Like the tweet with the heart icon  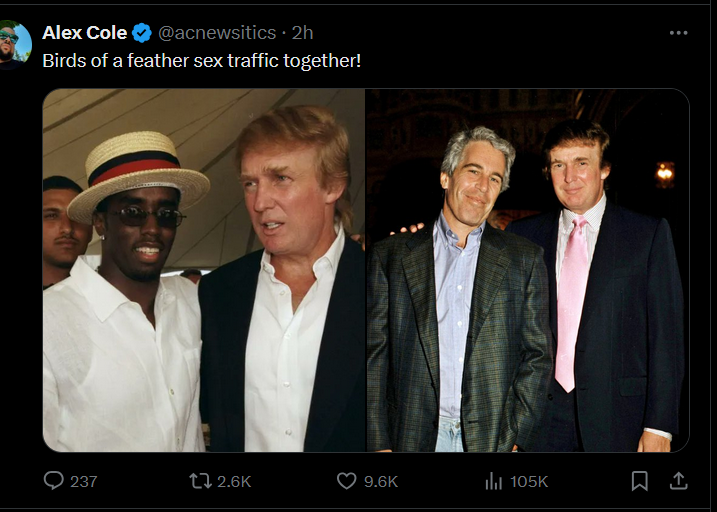tap(346, 481)
